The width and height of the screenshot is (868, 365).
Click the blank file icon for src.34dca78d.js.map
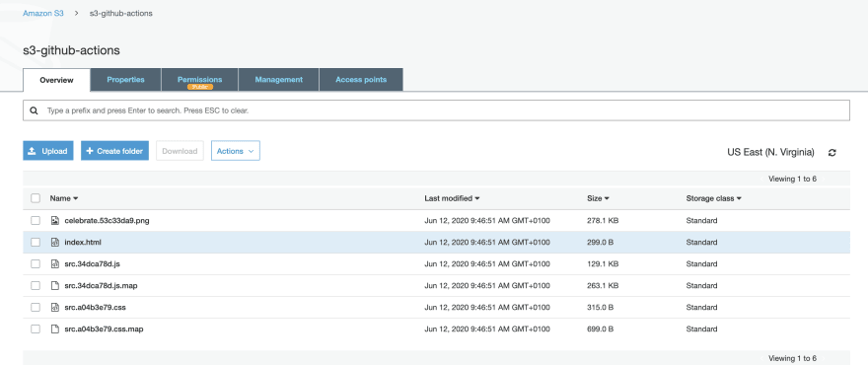[55, 285]
